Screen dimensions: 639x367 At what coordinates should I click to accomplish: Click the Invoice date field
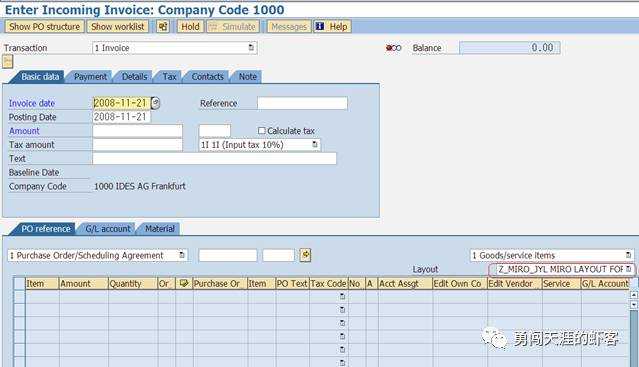point(121,103)
